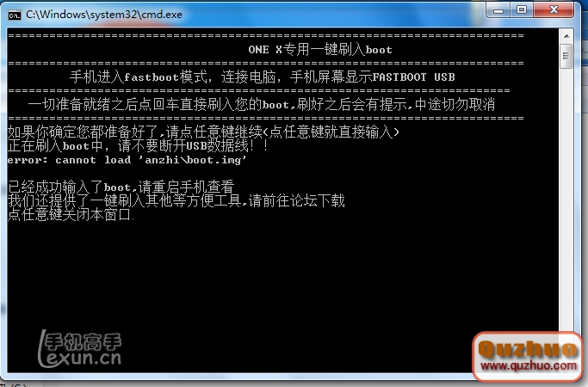This screenshot has width=588, height=387.
Task: Click the 请前往论坛下载 text line
Action: (x=176, y=200)
